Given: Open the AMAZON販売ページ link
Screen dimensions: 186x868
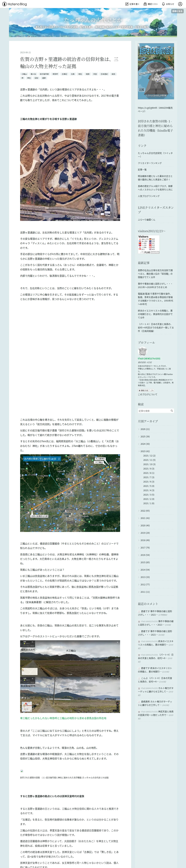Looking at the screenshot, I should pyautogui.click(x=155, y=110).
